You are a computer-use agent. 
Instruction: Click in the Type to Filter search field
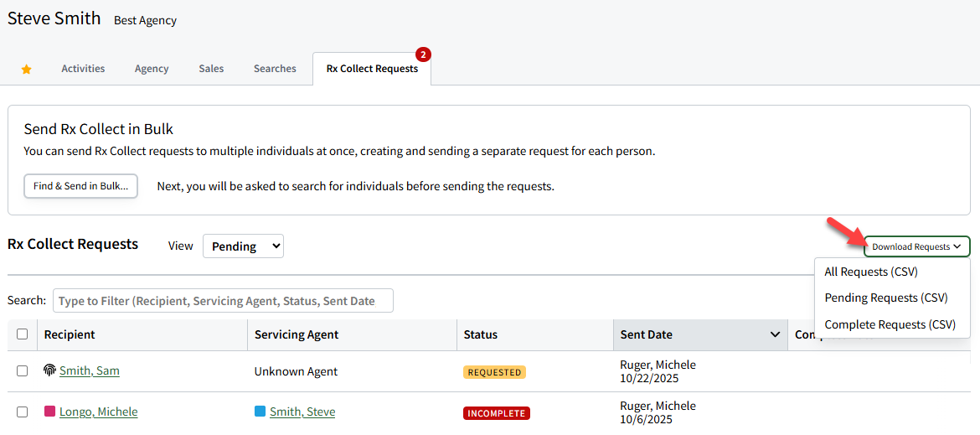(223, 301)
